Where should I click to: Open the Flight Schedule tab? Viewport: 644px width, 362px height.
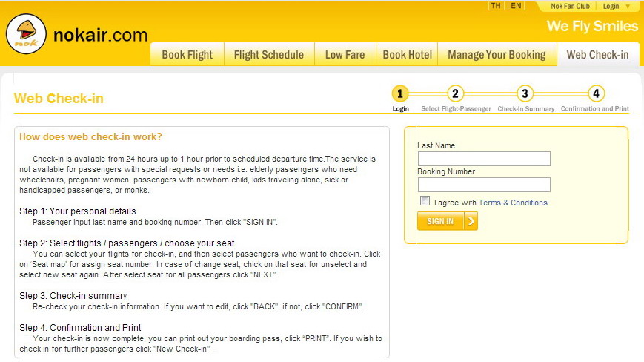point(269,55)
